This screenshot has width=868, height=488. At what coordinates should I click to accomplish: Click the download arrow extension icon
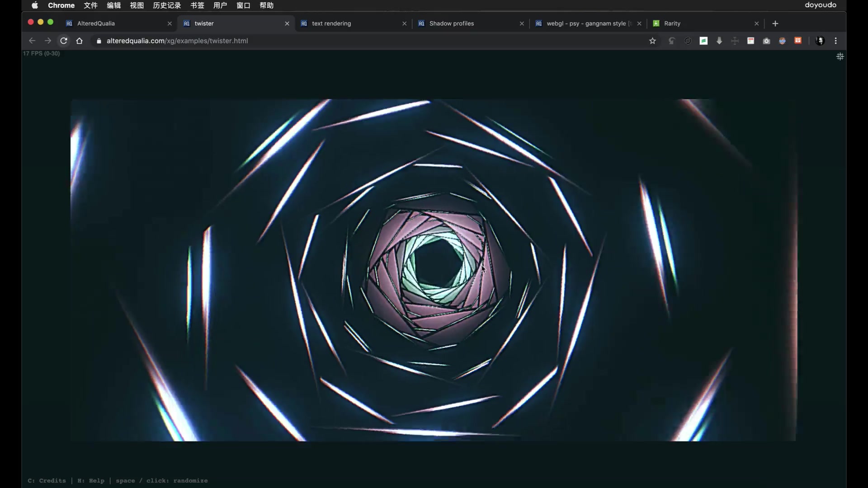719,41
